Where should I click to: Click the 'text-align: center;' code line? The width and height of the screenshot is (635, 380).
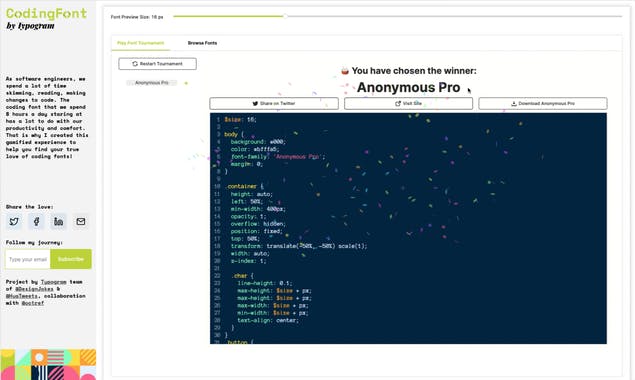(268, 320)
